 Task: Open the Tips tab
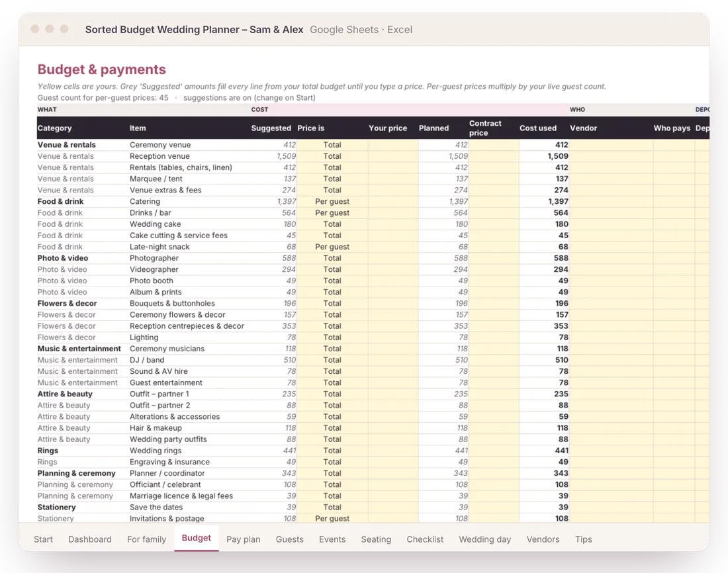[x=583, y=539]
